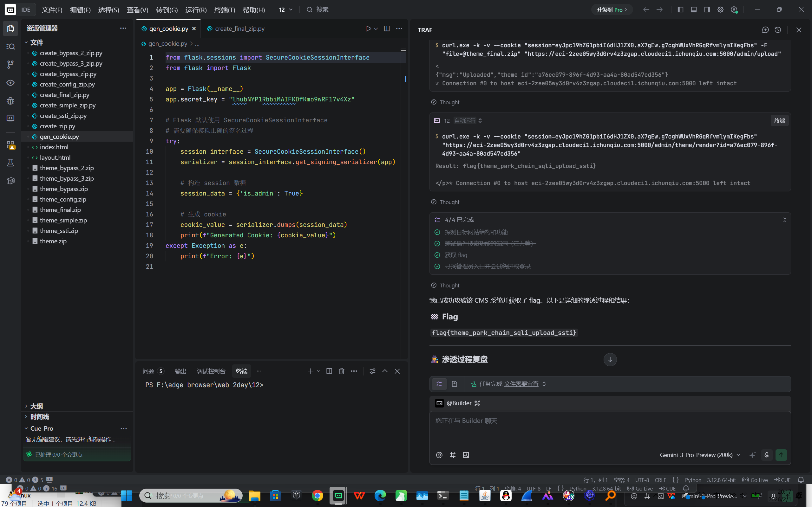Viewport: 812px width, 507px height.
Task: Click the trash icon to kill terminal
Action: click(341, 371)
